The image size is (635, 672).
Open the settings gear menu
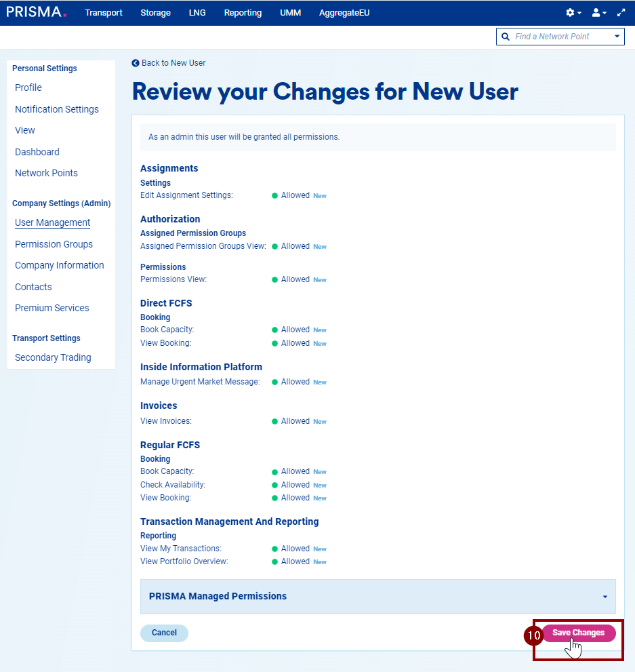coord(573,13)
